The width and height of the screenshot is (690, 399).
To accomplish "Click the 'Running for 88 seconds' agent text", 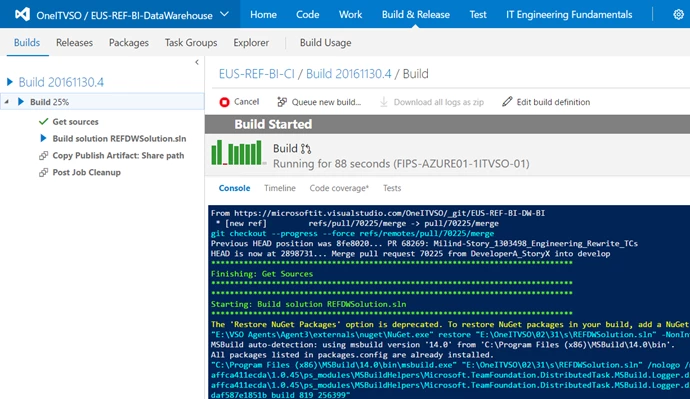I will [401, 164].
